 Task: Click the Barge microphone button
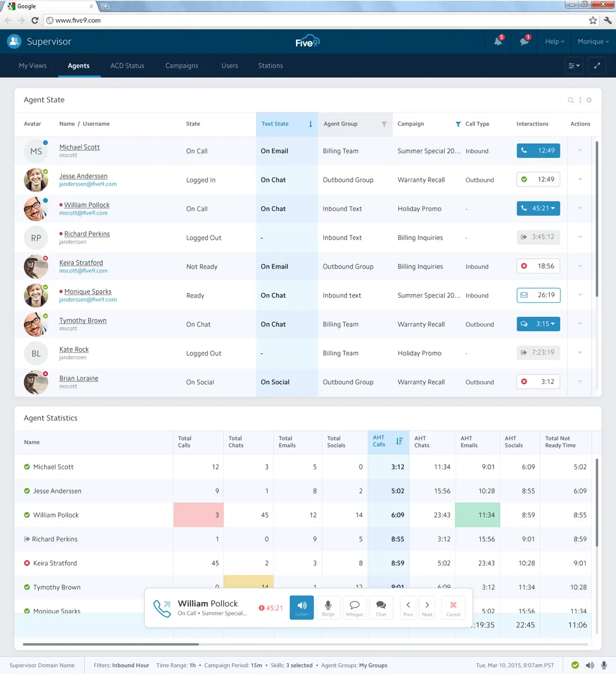click(328, 607)
